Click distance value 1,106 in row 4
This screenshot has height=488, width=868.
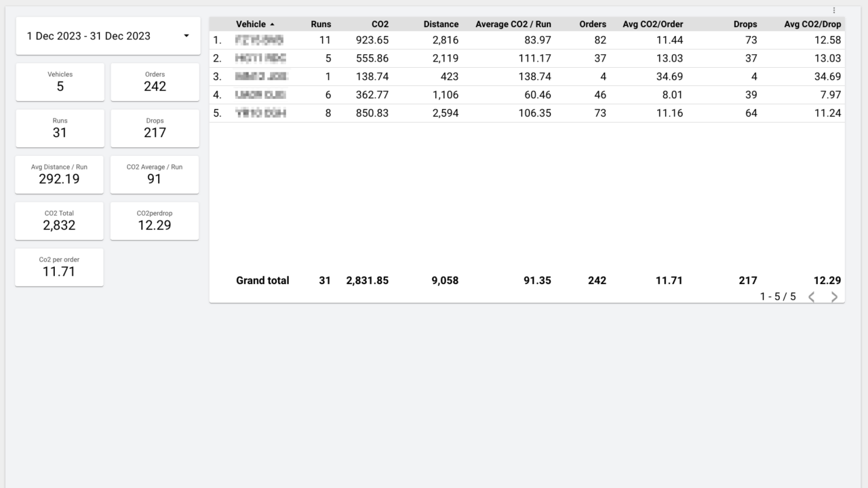pos(446,95)
